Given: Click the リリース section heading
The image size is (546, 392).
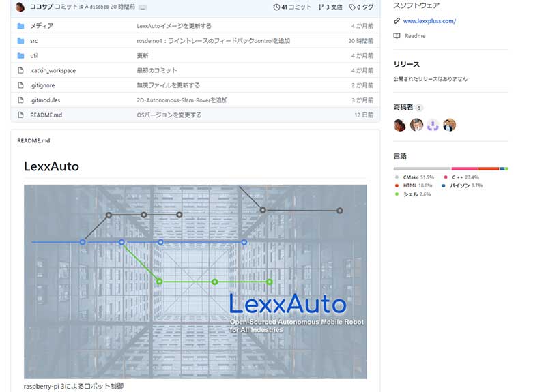Looking at the screenshot, I should 406,65.
